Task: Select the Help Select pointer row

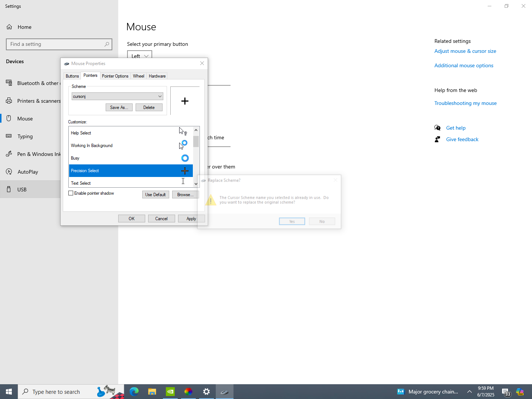Action: [131, 133]
